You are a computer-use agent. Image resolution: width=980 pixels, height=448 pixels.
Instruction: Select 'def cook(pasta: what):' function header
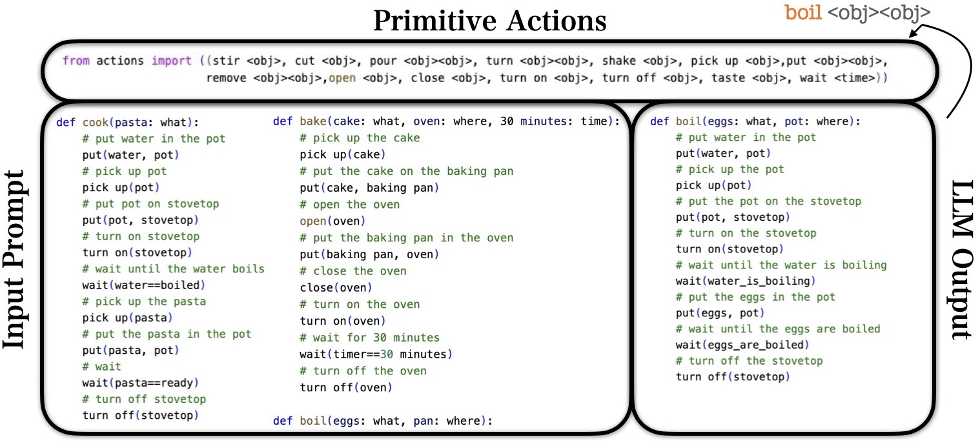[x=118, y=122]
